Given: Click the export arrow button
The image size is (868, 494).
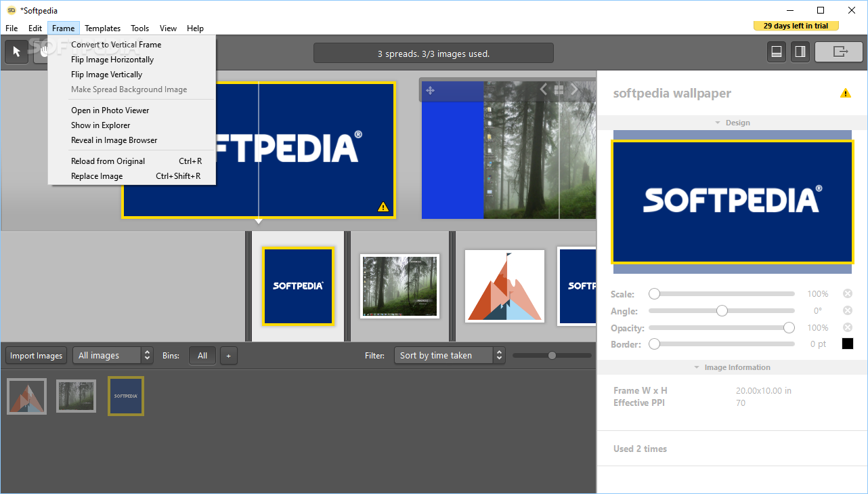Looking at the screenshot, I should point(839,52).
